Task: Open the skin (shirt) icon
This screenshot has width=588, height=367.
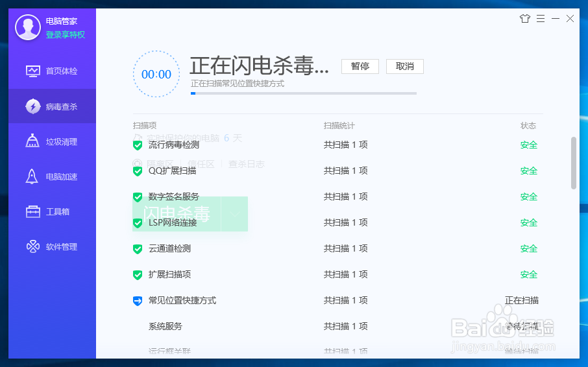Action: point(524,18)
